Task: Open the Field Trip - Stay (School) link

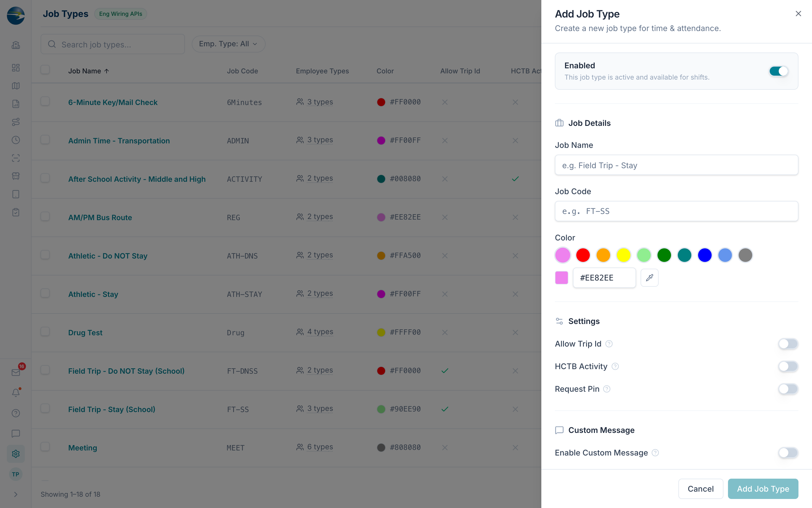Action: coord(112,409)
